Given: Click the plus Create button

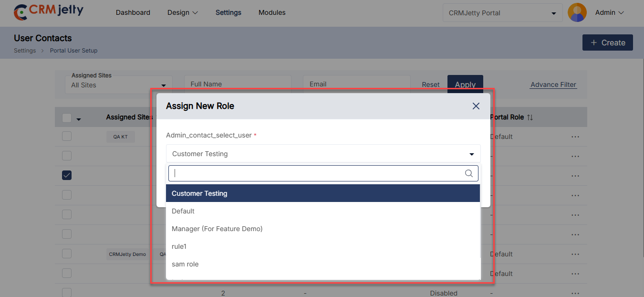Looking at the screenshot, I should pyautogui.click(x=607, y=42).
